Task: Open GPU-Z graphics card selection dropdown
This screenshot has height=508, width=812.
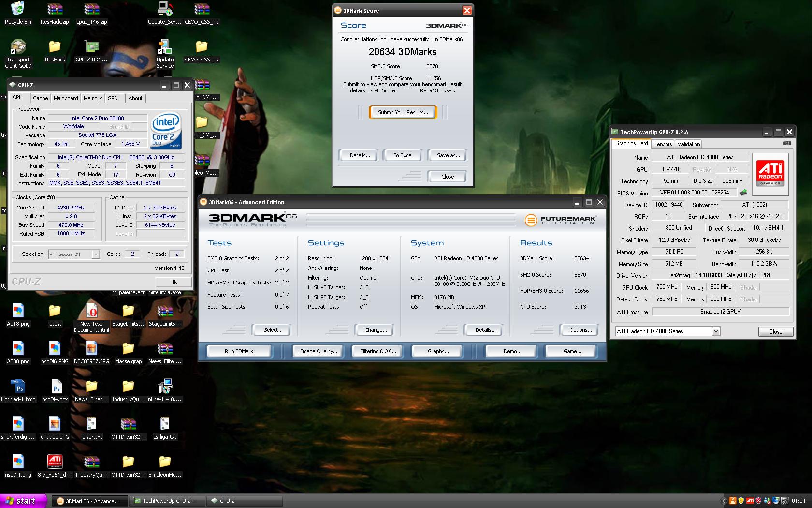Action: click(667, 331)
